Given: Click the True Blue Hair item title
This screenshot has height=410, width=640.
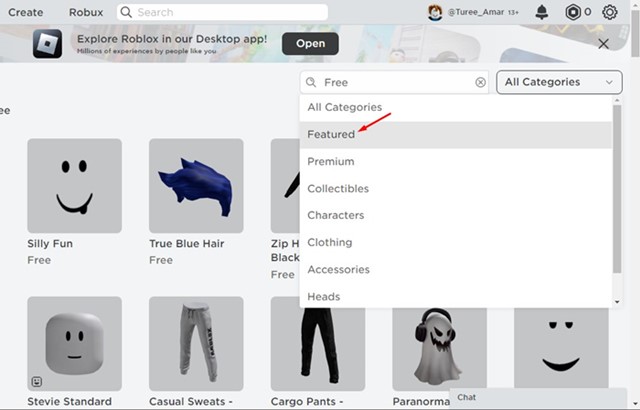Looking at the screenshot, I should (x=187, y=244).
